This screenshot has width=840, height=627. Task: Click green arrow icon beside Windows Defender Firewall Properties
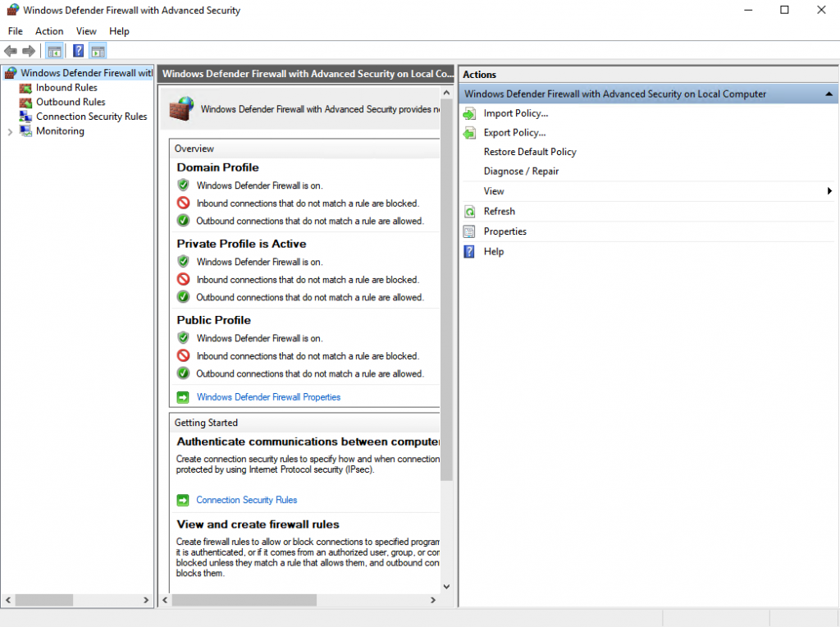pyautogui.click(x=183, y=397)
